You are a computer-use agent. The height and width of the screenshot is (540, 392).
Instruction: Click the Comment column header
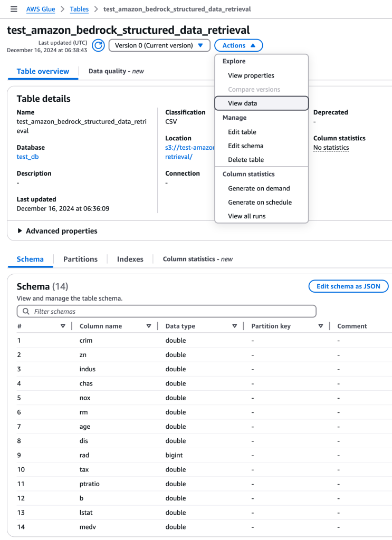click(352, 326)
